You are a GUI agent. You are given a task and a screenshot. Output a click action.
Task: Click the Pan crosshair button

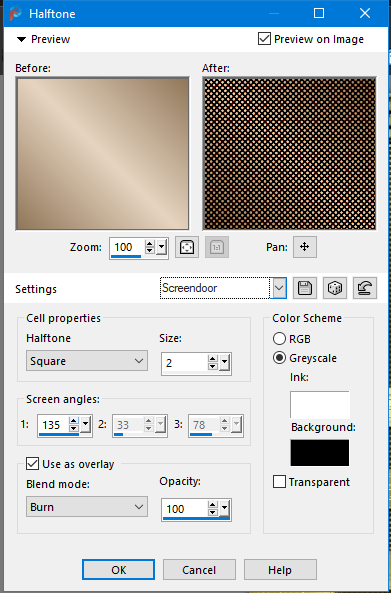point(305,247)
